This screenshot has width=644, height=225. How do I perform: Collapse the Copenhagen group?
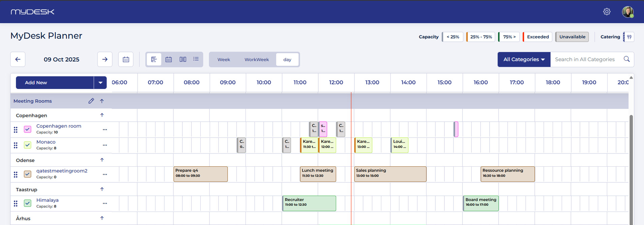tap(102, 115)
